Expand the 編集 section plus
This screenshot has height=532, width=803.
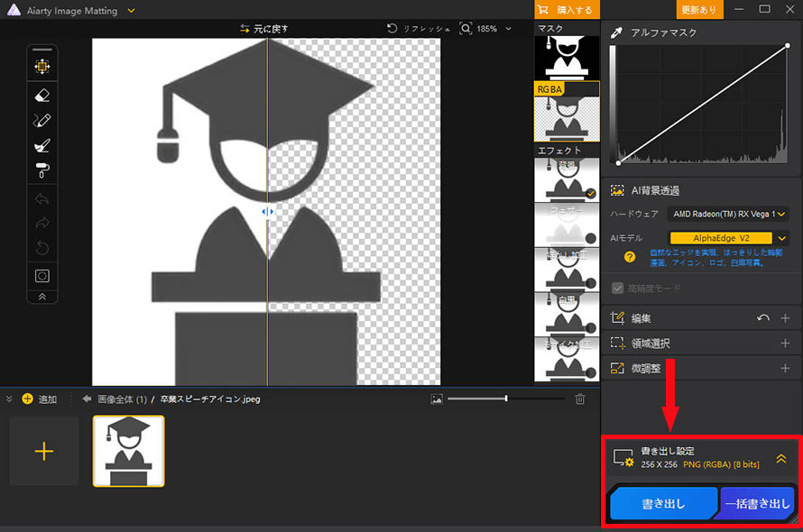coord(785,318)
